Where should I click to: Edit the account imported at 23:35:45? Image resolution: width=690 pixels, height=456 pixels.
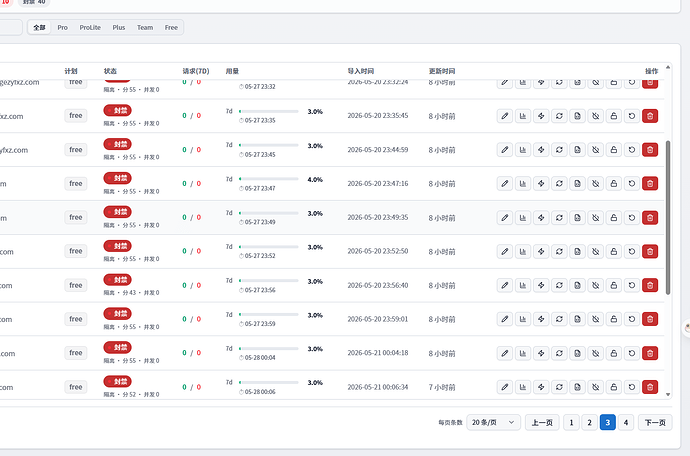[x=505, y=116]
